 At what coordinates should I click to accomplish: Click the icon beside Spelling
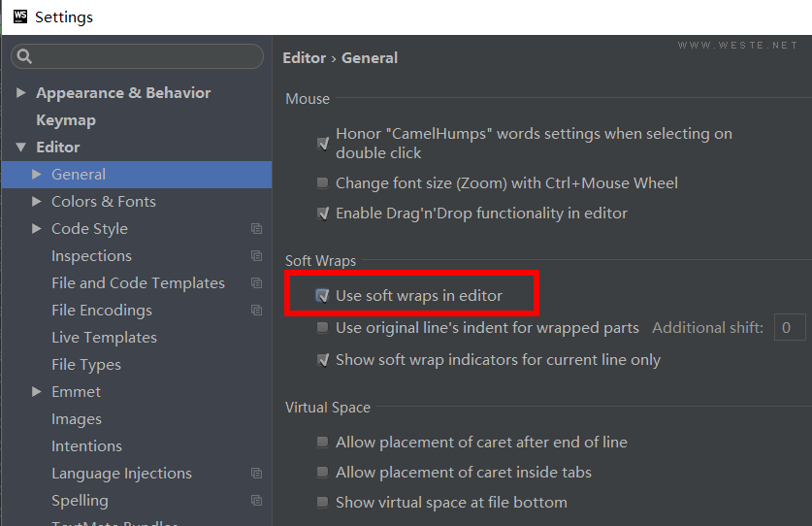click(256, 501)
